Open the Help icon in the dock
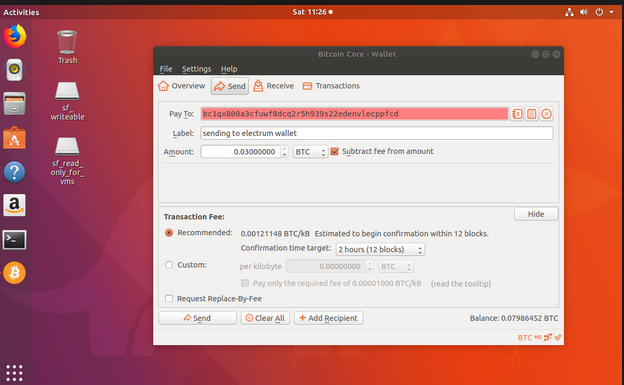Viewport: 624px width, 385px height. [14, 172]
